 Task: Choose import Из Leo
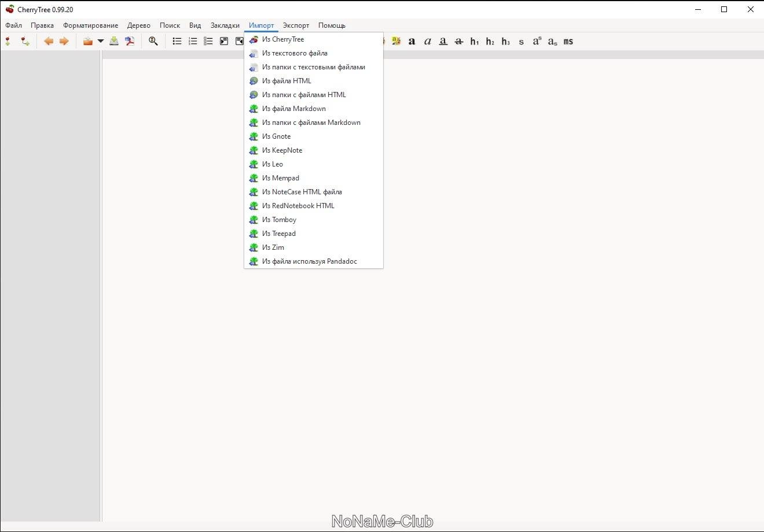click(314, 164)
